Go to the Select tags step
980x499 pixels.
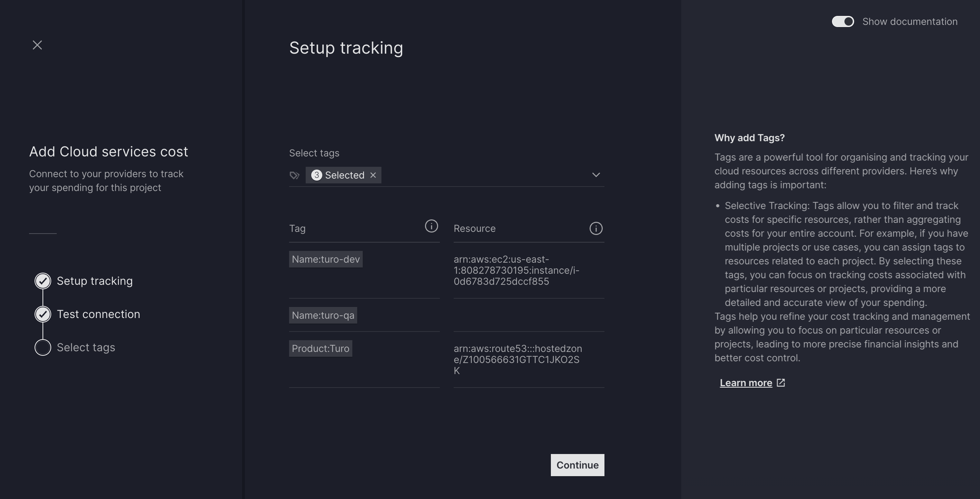pos(86,347)
